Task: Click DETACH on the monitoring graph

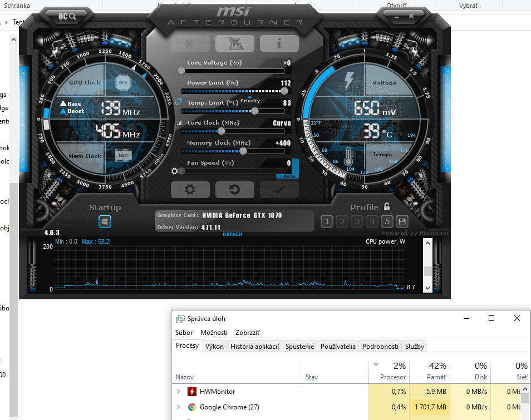Action: pyautogui.click(x=233, y=234)
